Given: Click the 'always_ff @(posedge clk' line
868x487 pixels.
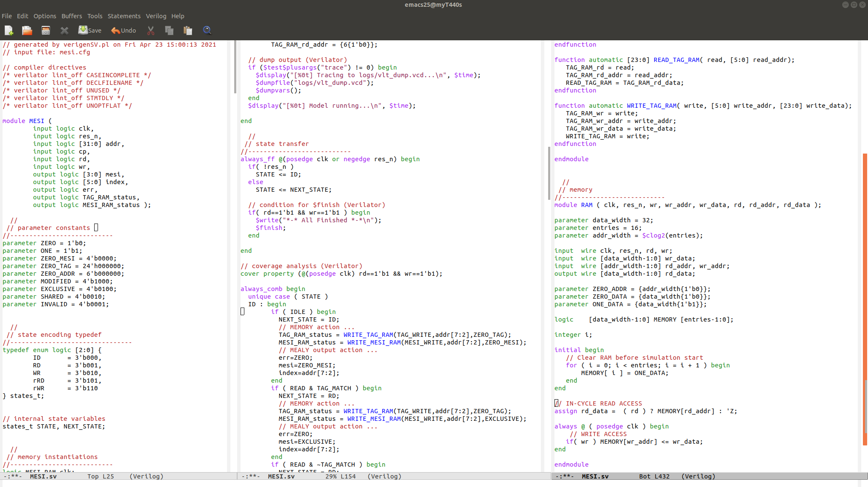Looking at the screenshot, I should click(330, 159).
